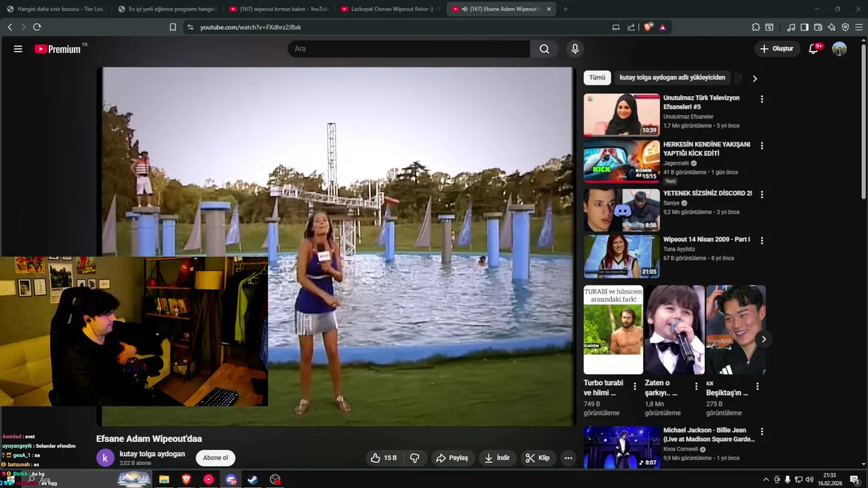Start voice search with microphone icon
Viewport: 868px width, 488px height.
[575, 49]
